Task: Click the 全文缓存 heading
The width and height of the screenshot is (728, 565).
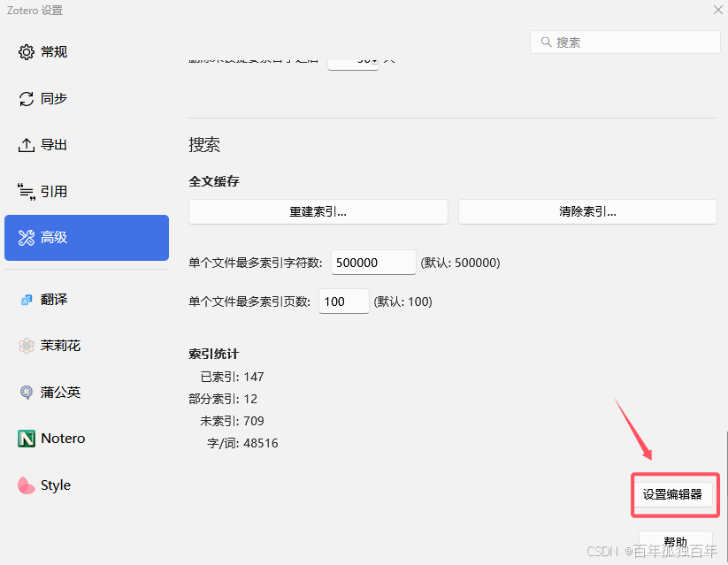Action: coord(214,181)
